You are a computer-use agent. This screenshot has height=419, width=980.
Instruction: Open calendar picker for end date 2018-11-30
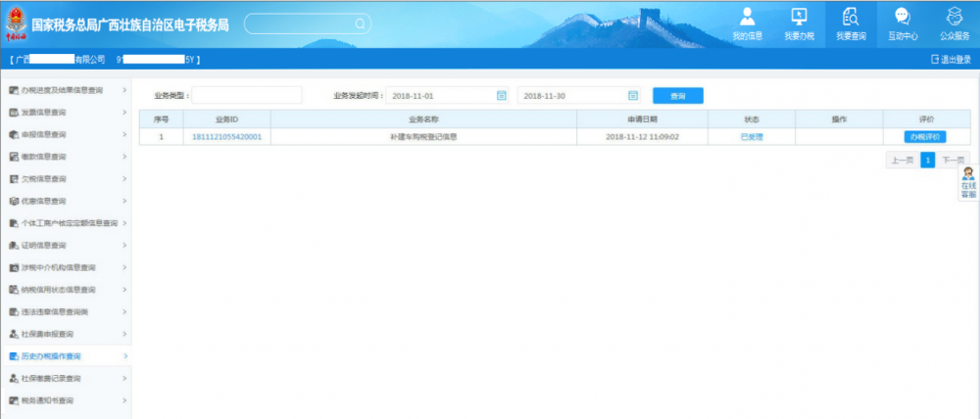632,96
